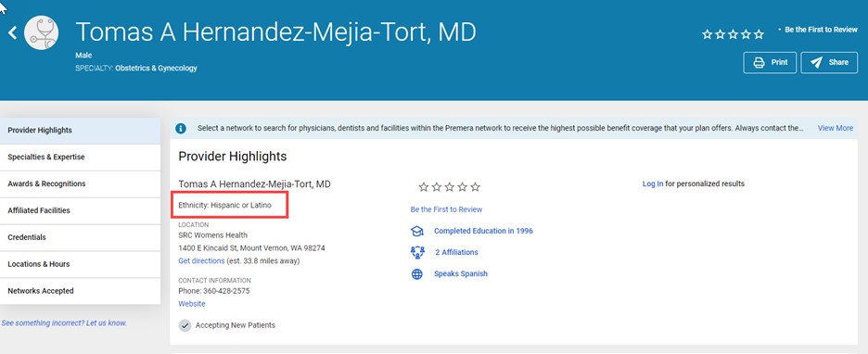
Task: Expand the notice with View More
Action: pos(836,128)
